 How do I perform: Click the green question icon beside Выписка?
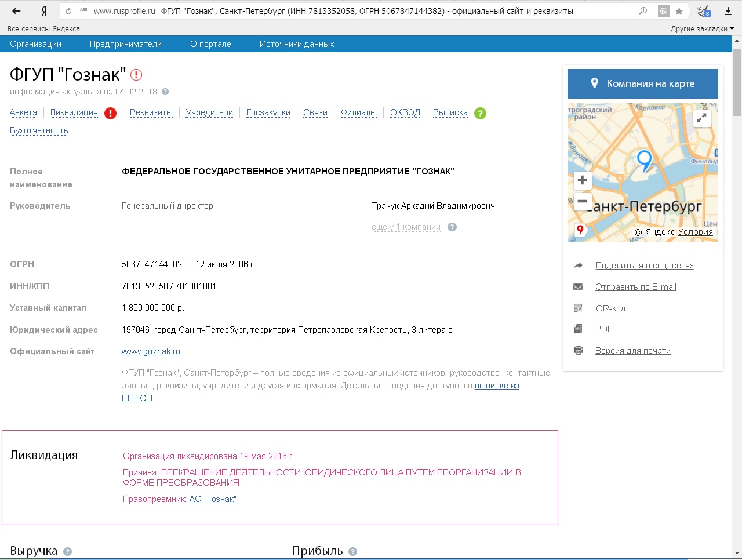pos(480,113)
